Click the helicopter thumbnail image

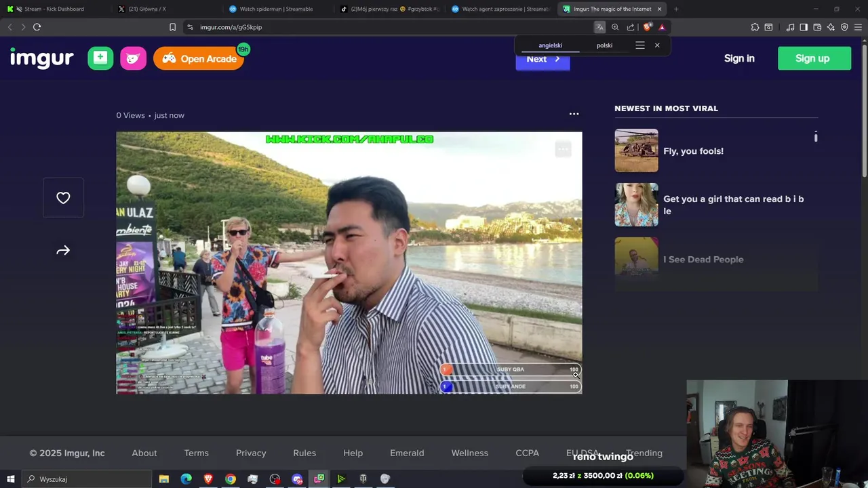[x=636, y=150]
